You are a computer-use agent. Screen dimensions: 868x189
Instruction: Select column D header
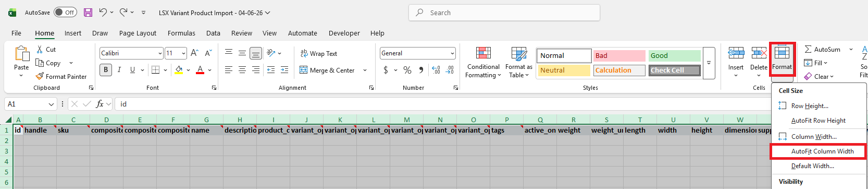tap(106, 120)
